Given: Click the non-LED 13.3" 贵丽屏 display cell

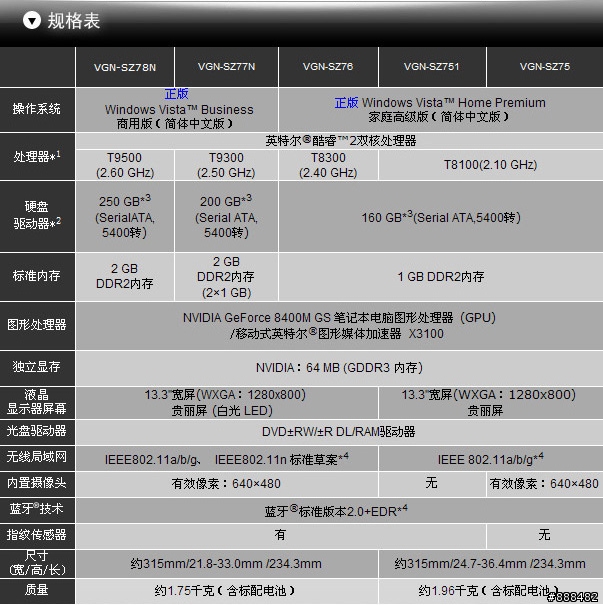Looking at the screenshot, I should pos(491,402).
